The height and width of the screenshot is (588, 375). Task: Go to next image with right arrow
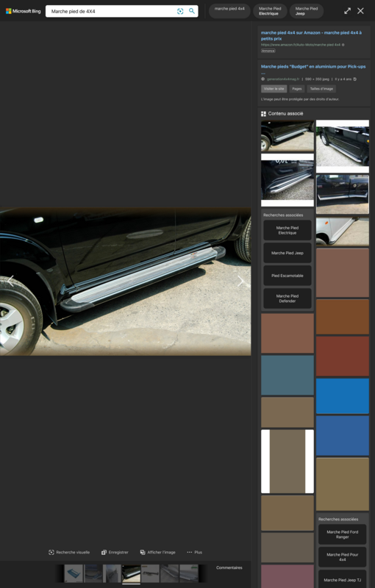tap(240, 281)
